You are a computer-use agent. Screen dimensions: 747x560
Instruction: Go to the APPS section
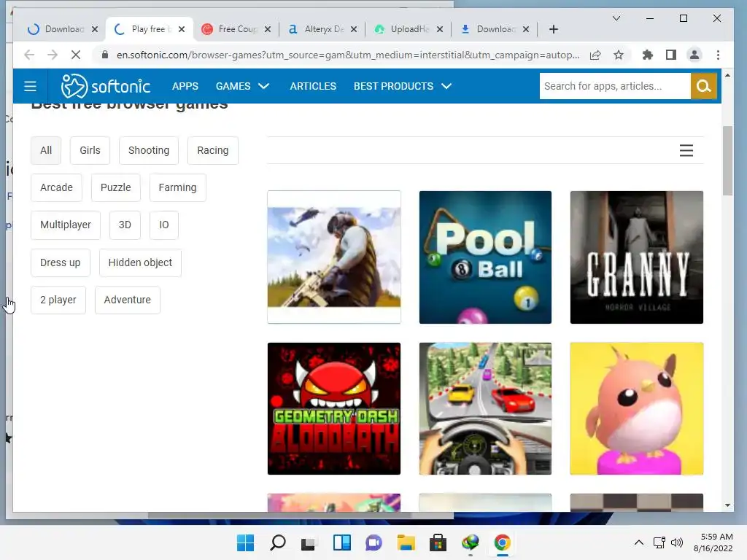click(185, 86)
